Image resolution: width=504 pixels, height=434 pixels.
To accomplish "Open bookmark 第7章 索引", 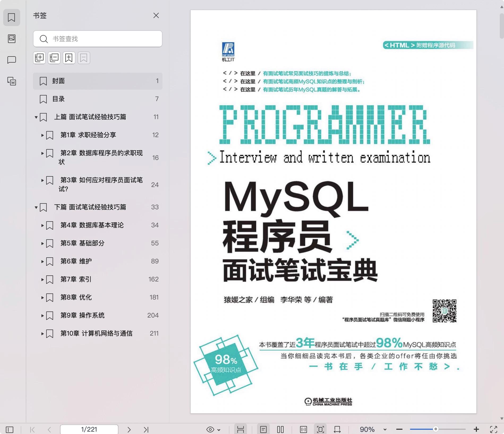I will [76, 279].
